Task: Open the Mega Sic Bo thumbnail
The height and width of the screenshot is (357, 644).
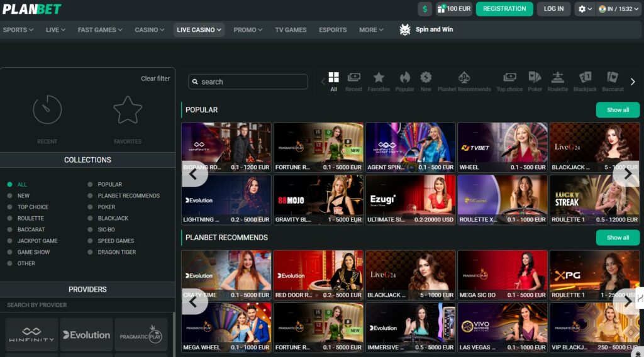Action: point(502,275)
